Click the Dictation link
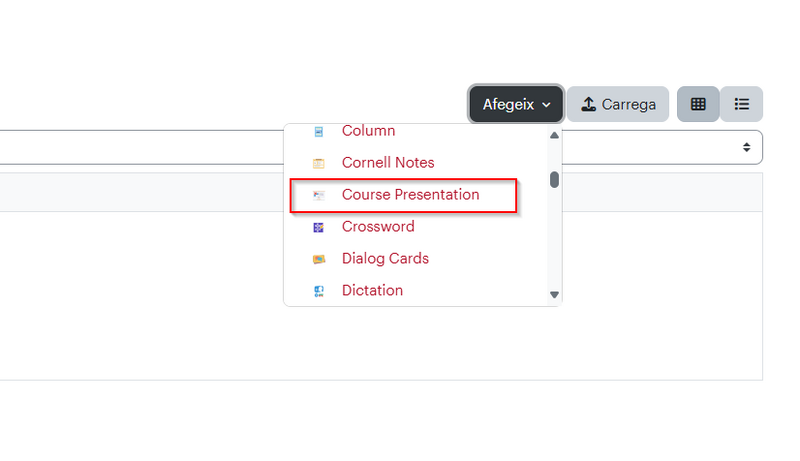 [x=372, y=290]
